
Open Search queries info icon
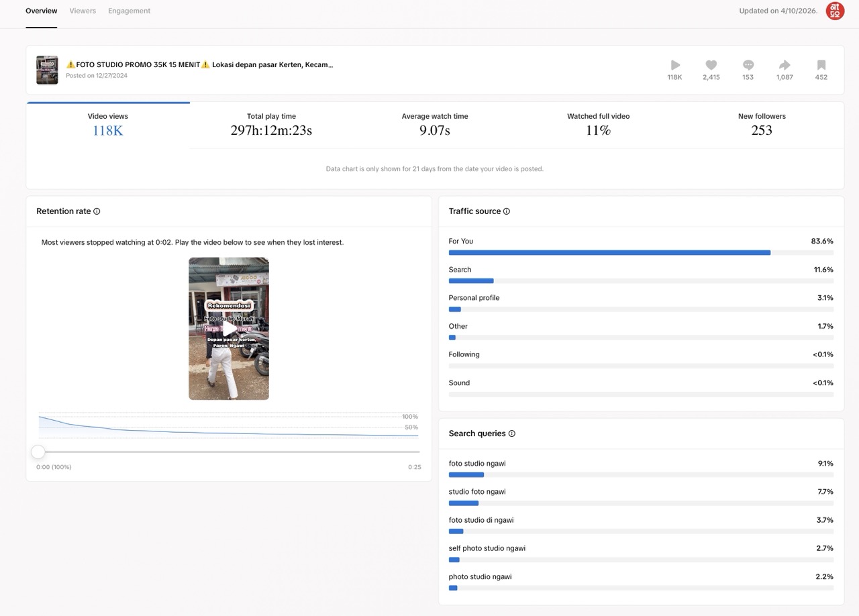click(x=512, y=433)
